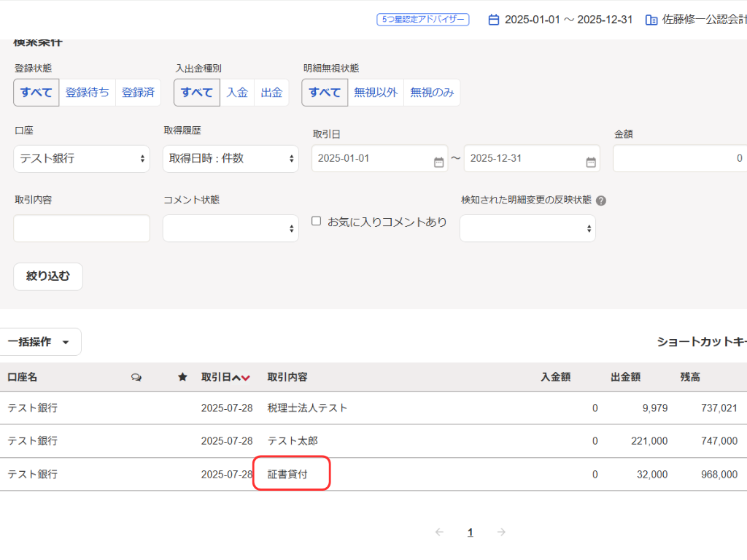747x560 pixels.
Task: Click the 取引内容 text input field
Action: pos(82,228)
